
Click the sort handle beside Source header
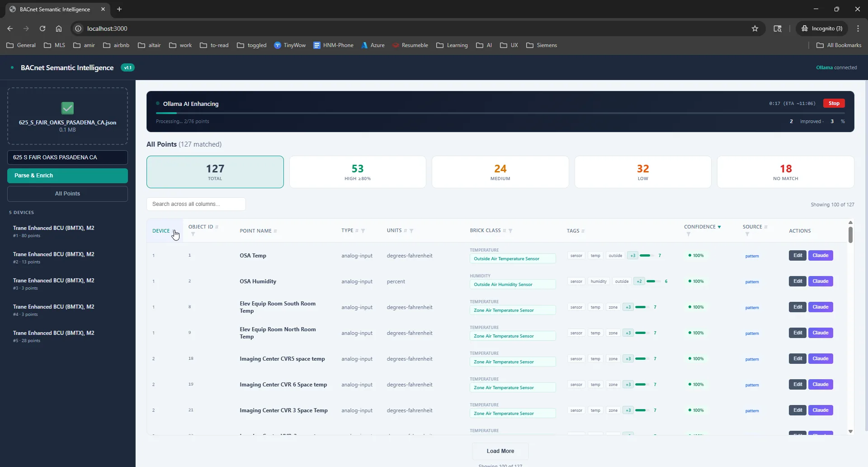click(766, 227)
